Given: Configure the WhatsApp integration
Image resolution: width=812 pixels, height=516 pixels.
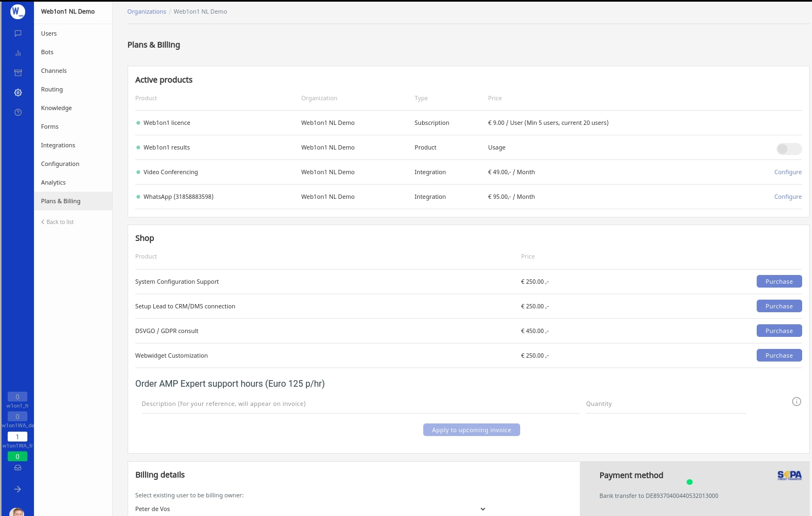Looking at the screenshot, I should tap(788, 197).
